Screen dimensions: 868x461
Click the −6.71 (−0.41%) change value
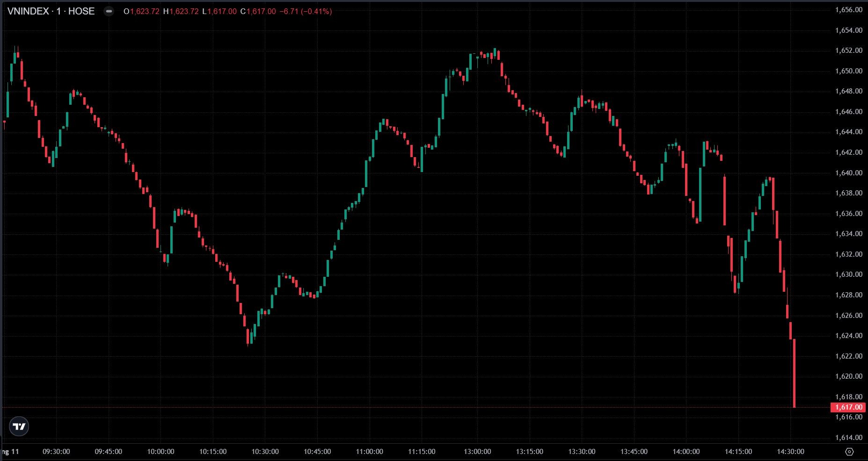pyautogui.click(x=305, y=12)
